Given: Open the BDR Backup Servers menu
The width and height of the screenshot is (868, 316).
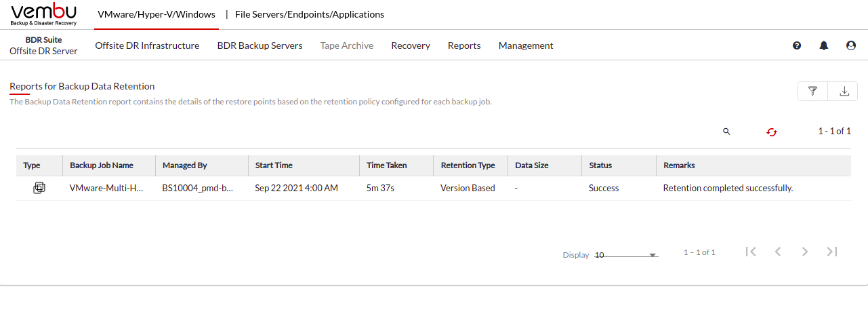Looking at the screenshot, I should (x=260, y=45).
